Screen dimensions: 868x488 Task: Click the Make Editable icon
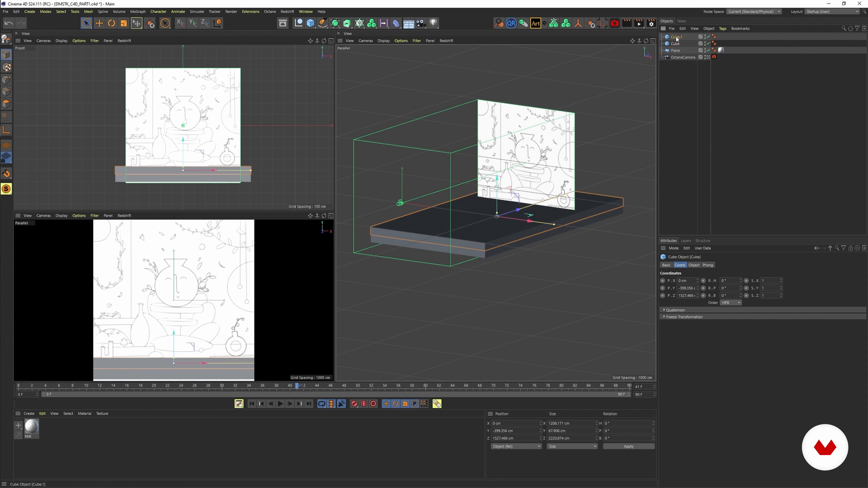6,39
